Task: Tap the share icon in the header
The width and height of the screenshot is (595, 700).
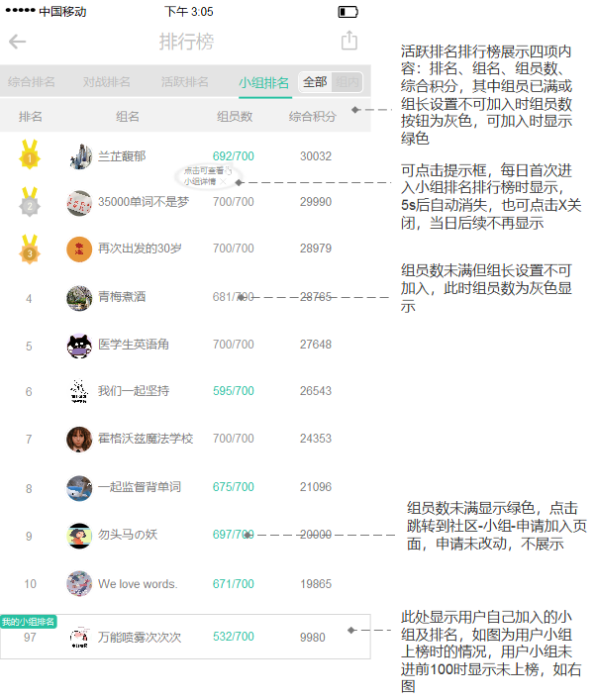Action: (348, 41)
